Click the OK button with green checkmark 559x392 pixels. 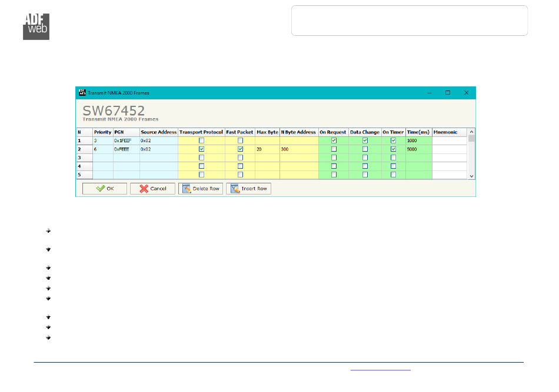pyautogui.click(x=104, y=189)
